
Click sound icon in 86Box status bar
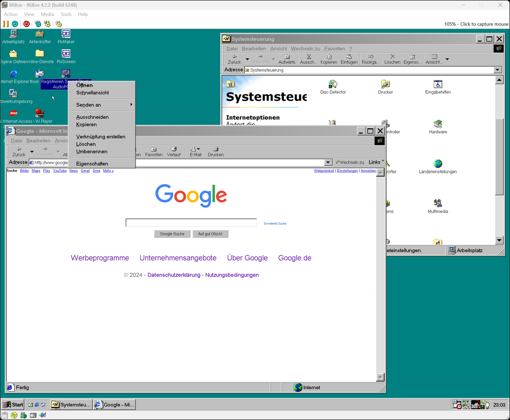pyautogui.click(x=42, y=415)
